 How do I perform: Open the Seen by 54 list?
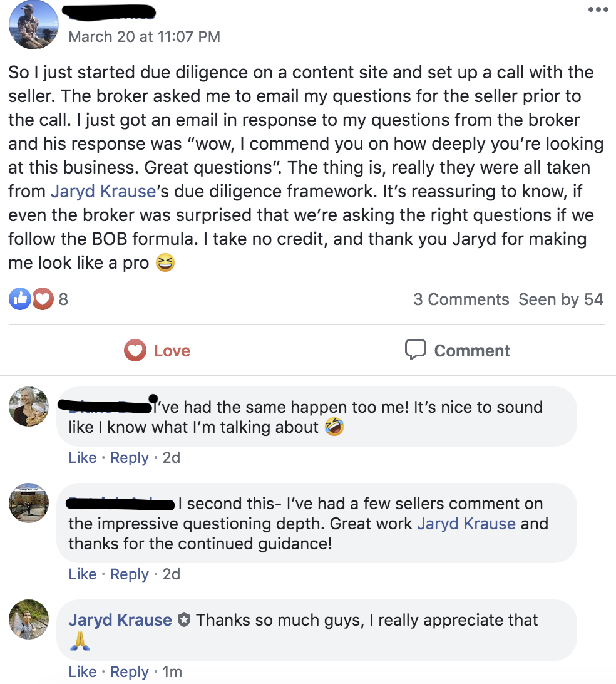click(x=560, y=299)
